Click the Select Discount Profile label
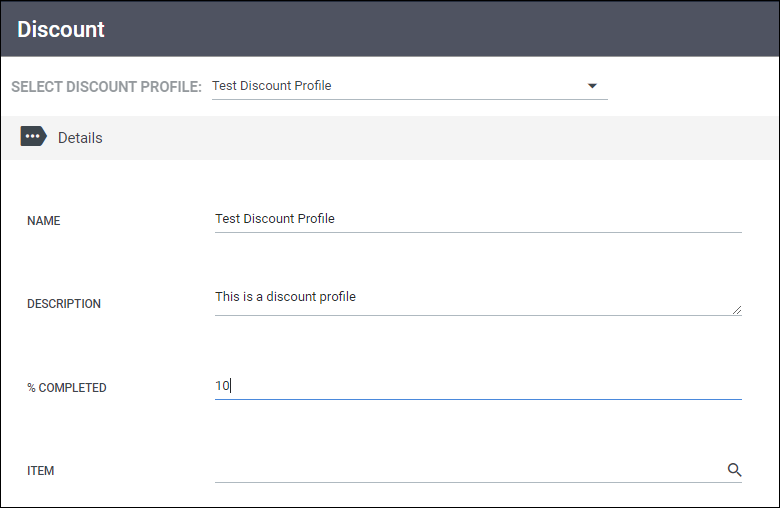 [106, 87]
